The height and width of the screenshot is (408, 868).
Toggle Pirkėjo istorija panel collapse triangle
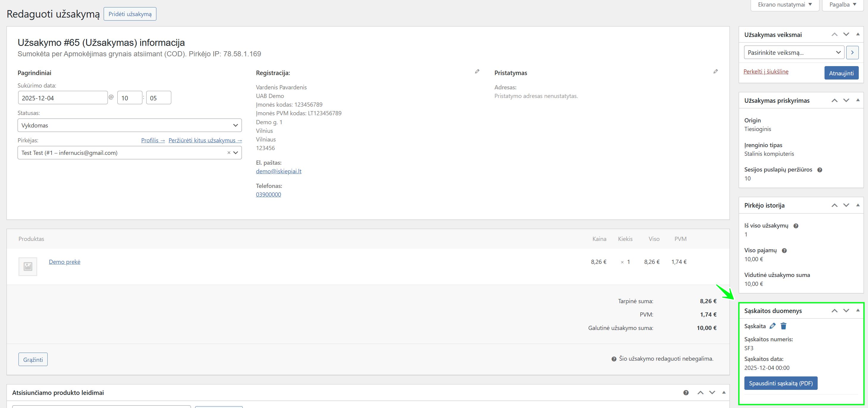(858, 205)
